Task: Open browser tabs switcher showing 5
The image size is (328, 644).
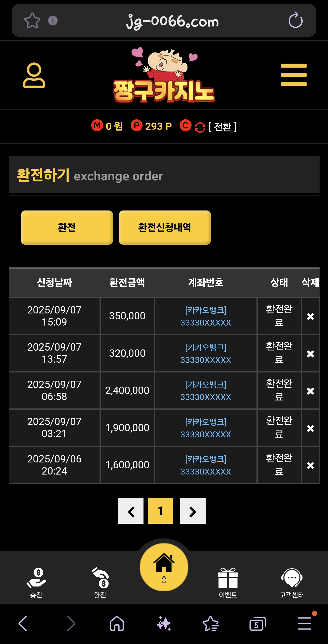Action: coord(257,623)
